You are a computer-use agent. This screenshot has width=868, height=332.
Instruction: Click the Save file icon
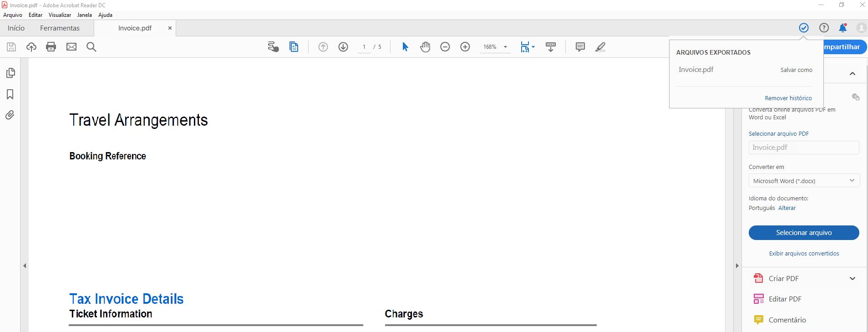tap(11, 47)
